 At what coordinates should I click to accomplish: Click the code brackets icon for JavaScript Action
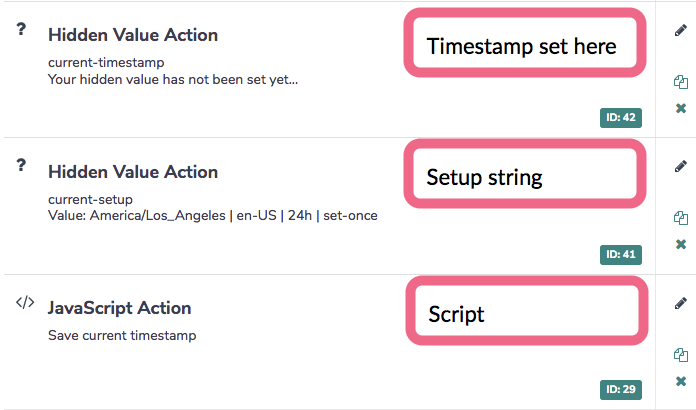(x=25, y=303)
